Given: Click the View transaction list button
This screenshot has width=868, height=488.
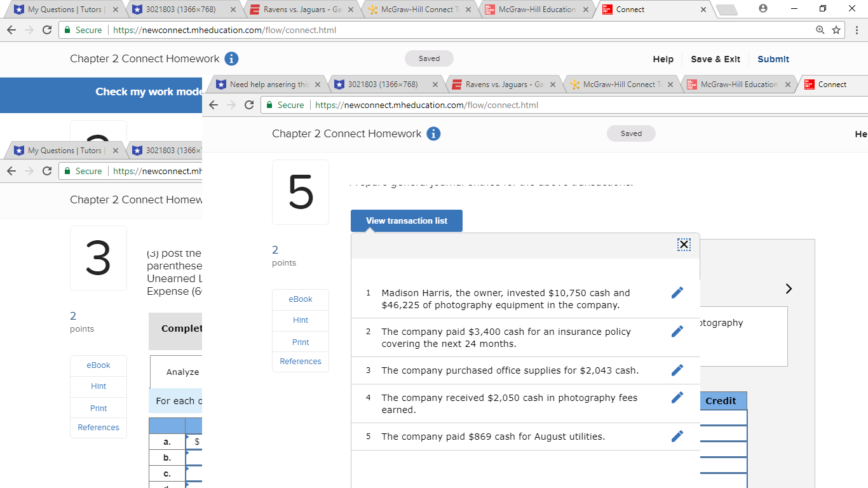Looking at the screenshot, I should pos(406,220).
